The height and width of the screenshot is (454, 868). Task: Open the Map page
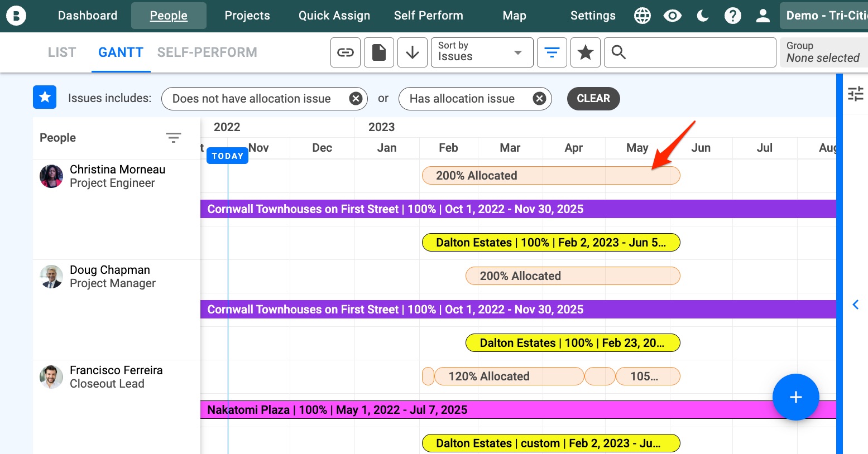click(515, 16)
